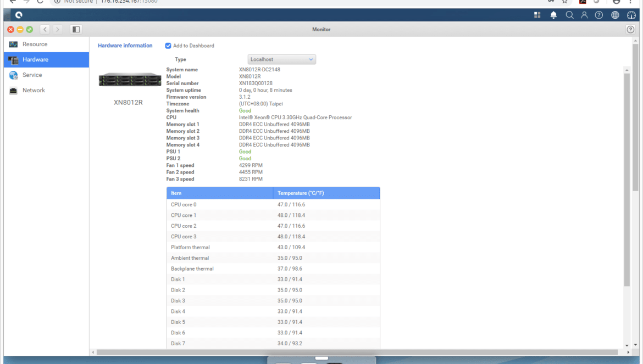
Task: Click the timezone value Taipei
Action: (261, 104)
